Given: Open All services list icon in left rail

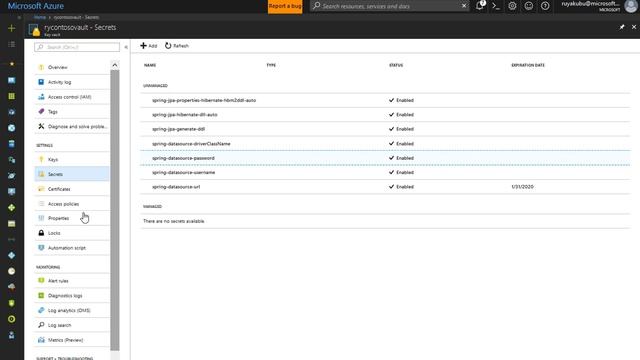Looking at the screenshot, I should pyautogui.click(x=11, y=44).
